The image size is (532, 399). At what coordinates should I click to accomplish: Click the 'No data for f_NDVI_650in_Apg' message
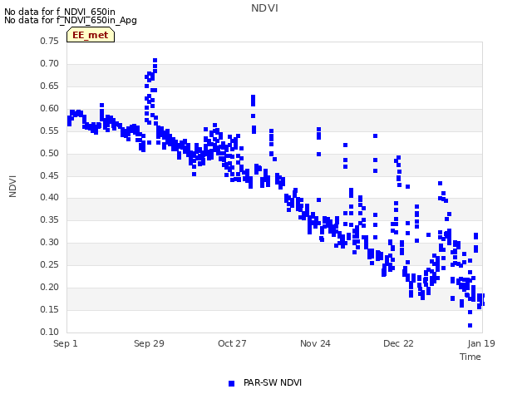(x=71, y=20)
